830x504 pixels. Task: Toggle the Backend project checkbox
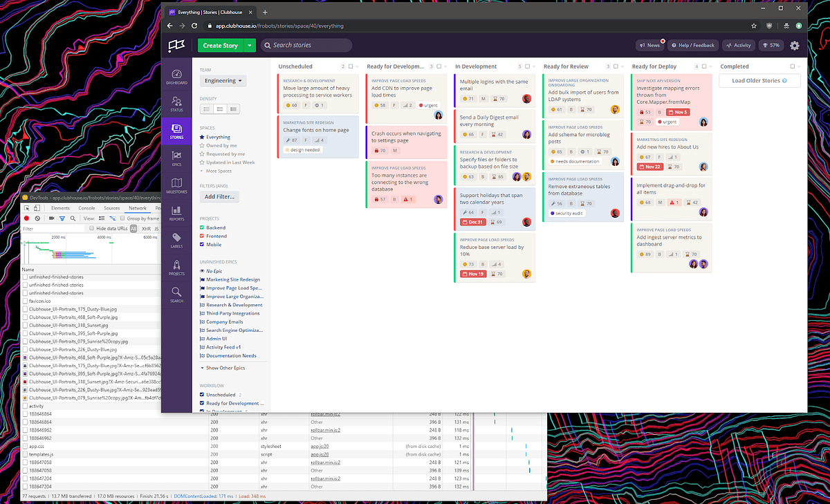201,227
